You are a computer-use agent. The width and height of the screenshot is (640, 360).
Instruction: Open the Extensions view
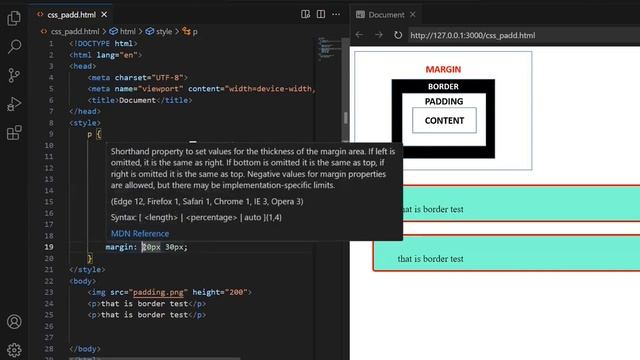pyautogui.click(x=14, y=133)
